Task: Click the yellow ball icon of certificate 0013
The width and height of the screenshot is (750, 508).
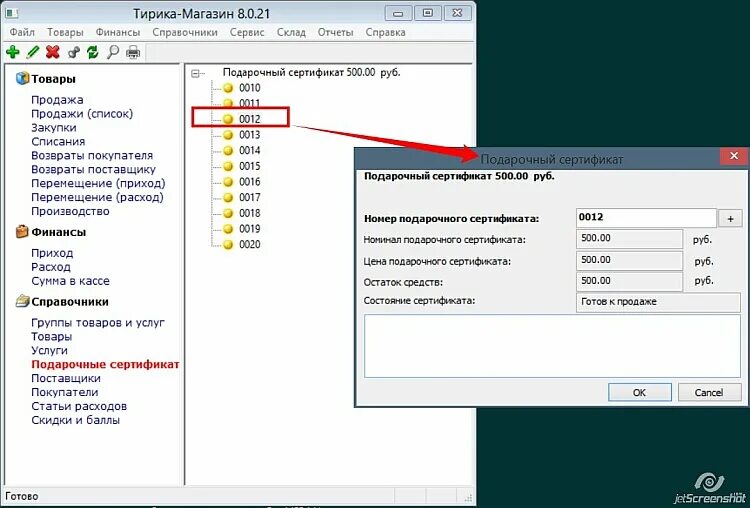Action: [228, 135]
